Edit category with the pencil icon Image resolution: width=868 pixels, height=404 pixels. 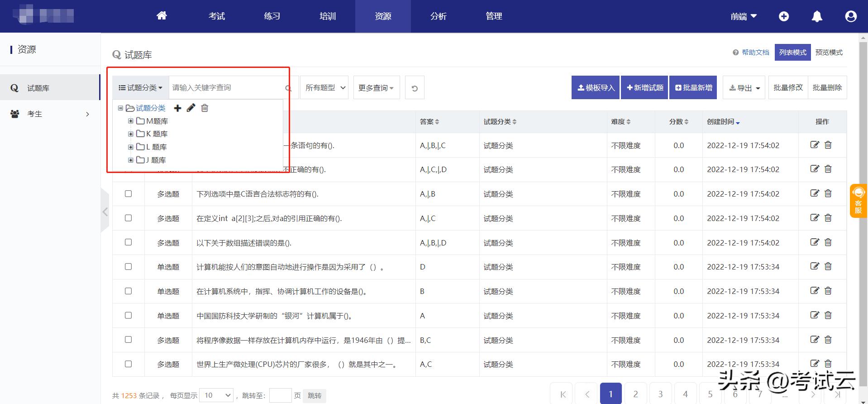pyautogui.click(x=191, y=108)
